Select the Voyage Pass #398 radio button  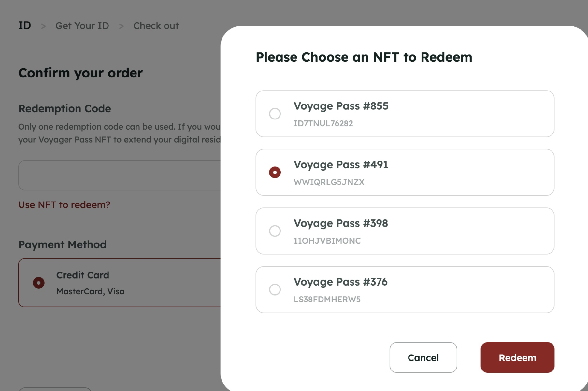[x=275, y=231]
